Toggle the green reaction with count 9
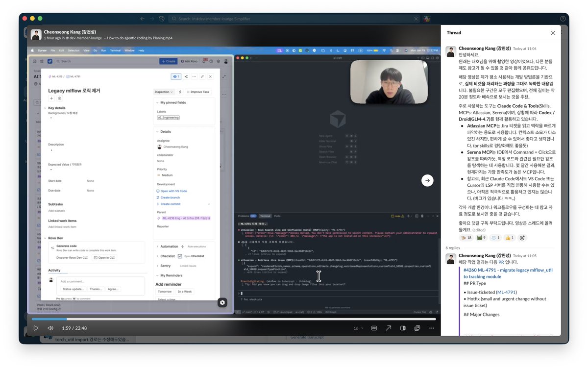The width and height of the screenshot is (588, 369). [x=481, y=238]
